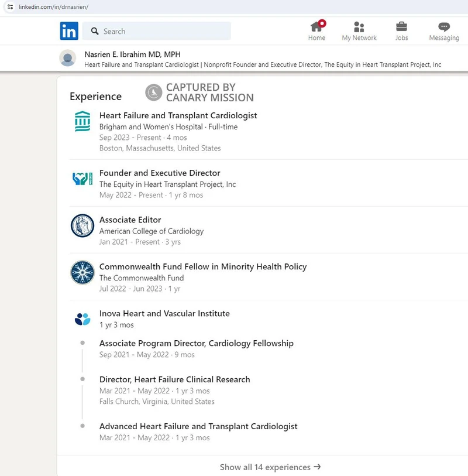
Task: Open Home via the LinkedIn home icon
Action: pos(316,28)
